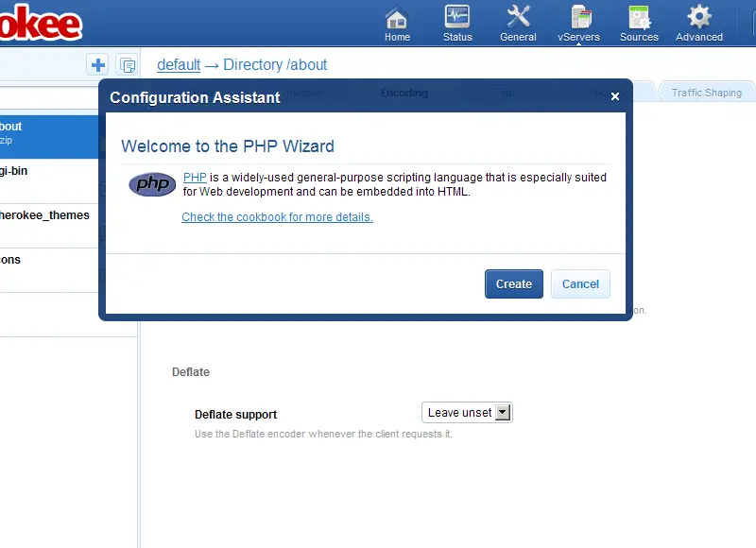Open the Deflate support dropdown
The height and width of the screenshot is (548, 756).
pos(467,413)
